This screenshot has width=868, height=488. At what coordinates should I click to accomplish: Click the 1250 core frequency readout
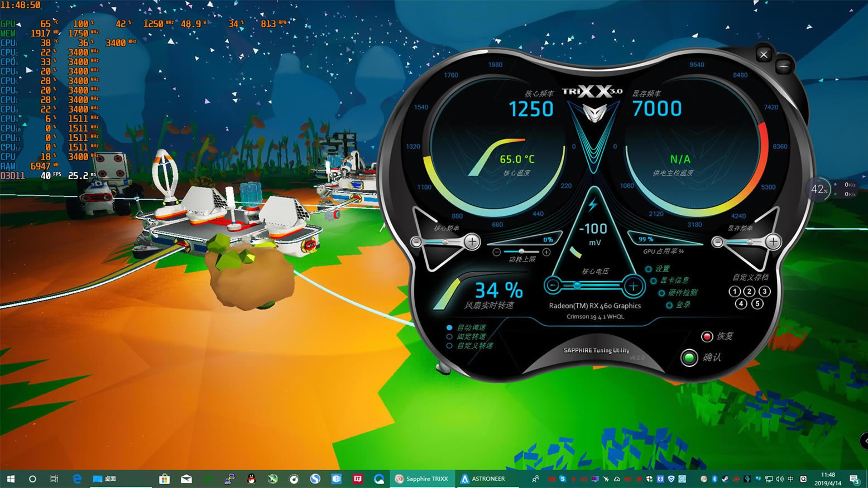pyautogui.click(x=531, y=109)
